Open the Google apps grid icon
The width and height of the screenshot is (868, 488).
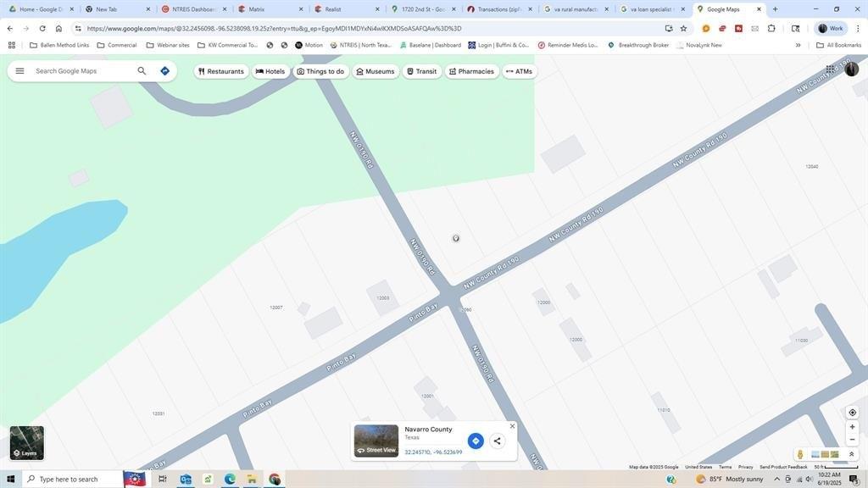click(x=830, y=69)
